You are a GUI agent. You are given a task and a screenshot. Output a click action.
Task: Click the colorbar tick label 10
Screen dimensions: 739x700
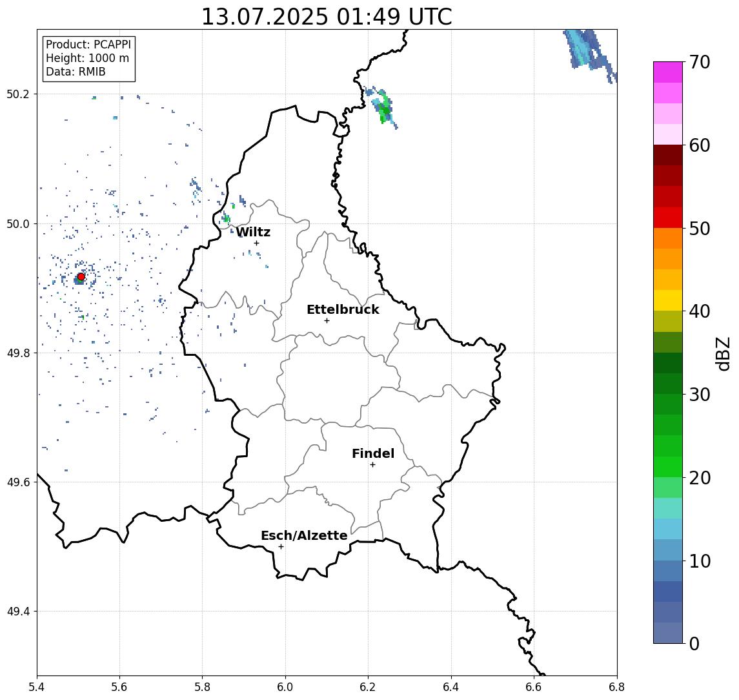click(700, 561)
